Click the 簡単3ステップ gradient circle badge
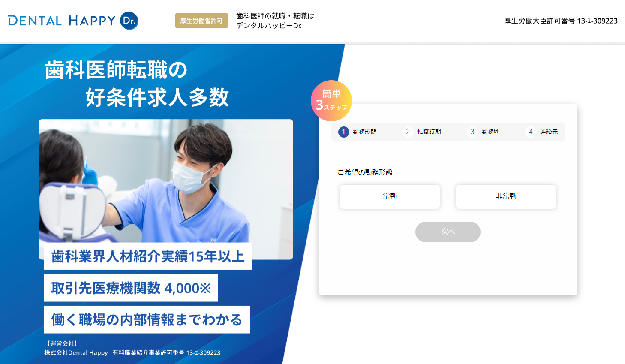625x364 pixels. 331,101
